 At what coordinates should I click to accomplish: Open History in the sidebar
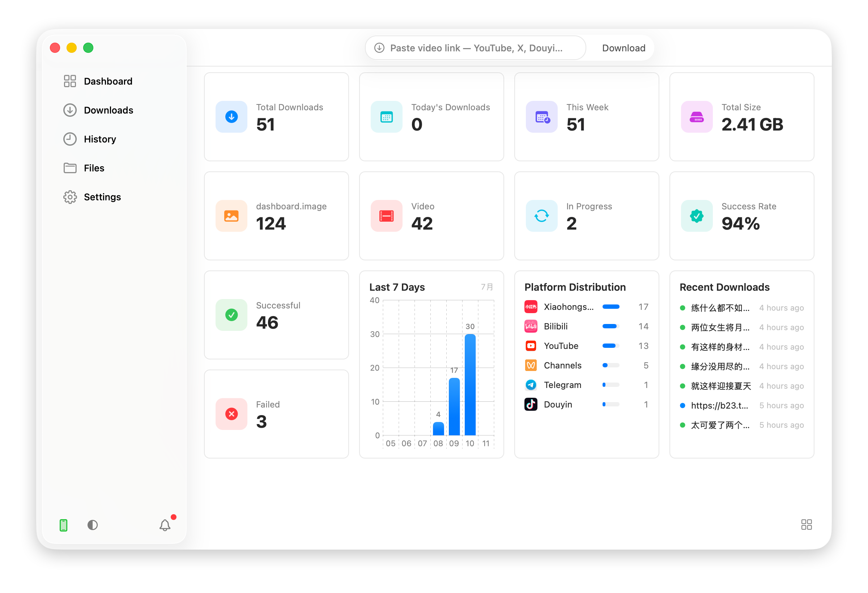tap(114, 139)
